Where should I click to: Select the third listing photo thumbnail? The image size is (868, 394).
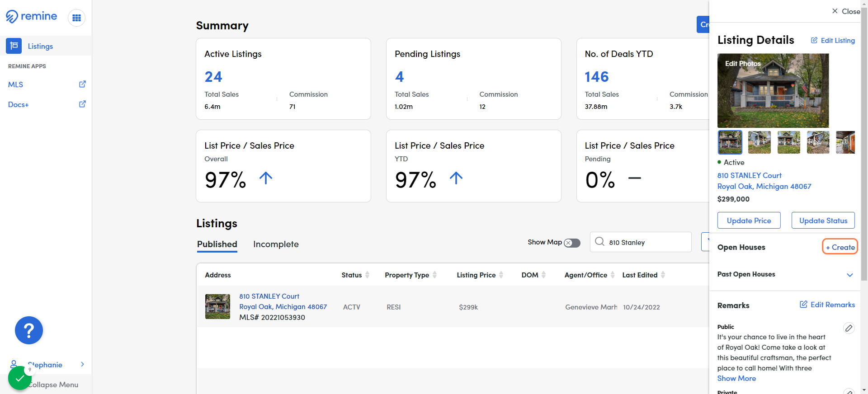pyautogui.click(x=788, y=142)
